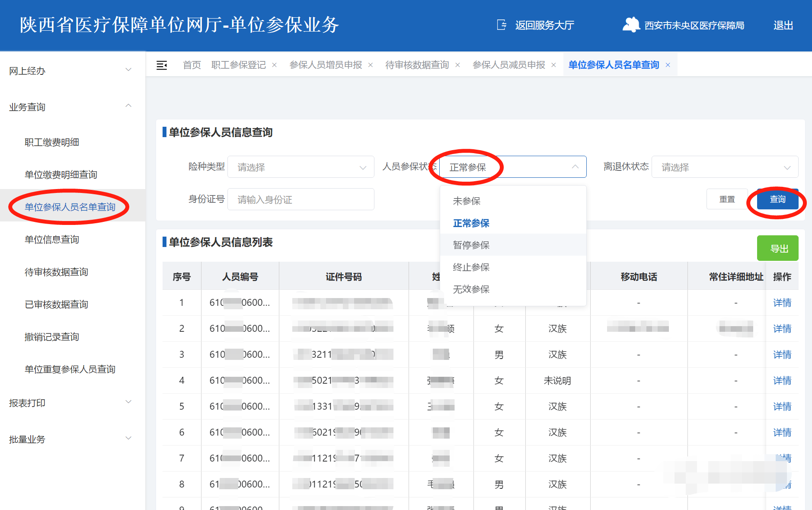The width and height of the screenshot is (812, 510).
Task: Click the blue 查询 button
Action: 777,199
